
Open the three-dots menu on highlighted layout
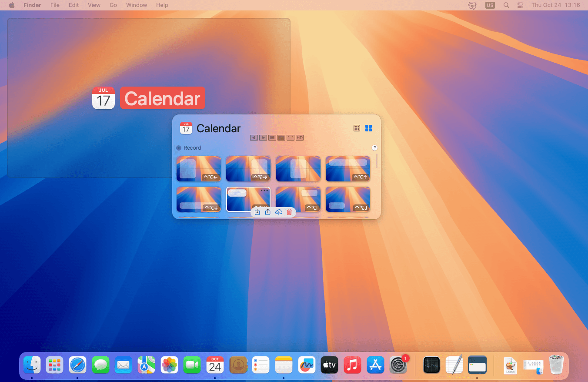click(264, 191)
